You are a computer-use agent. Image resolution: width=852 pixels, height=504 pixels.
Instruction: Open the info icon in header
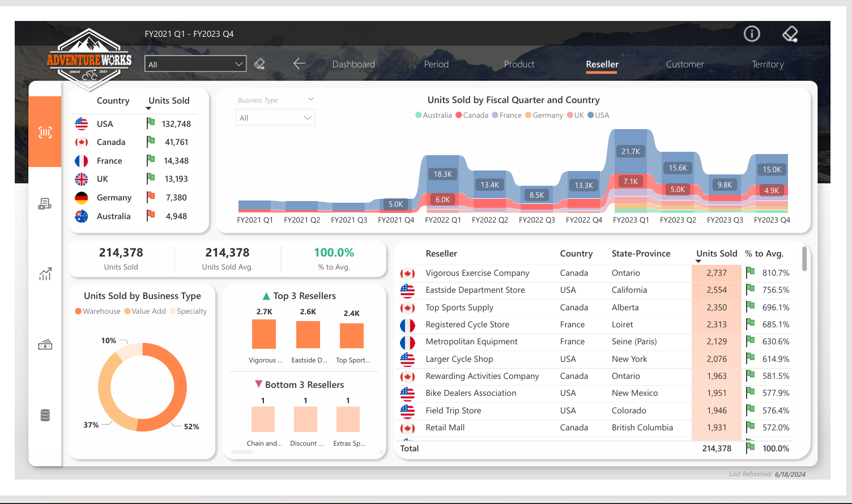[x=752, y=34]
